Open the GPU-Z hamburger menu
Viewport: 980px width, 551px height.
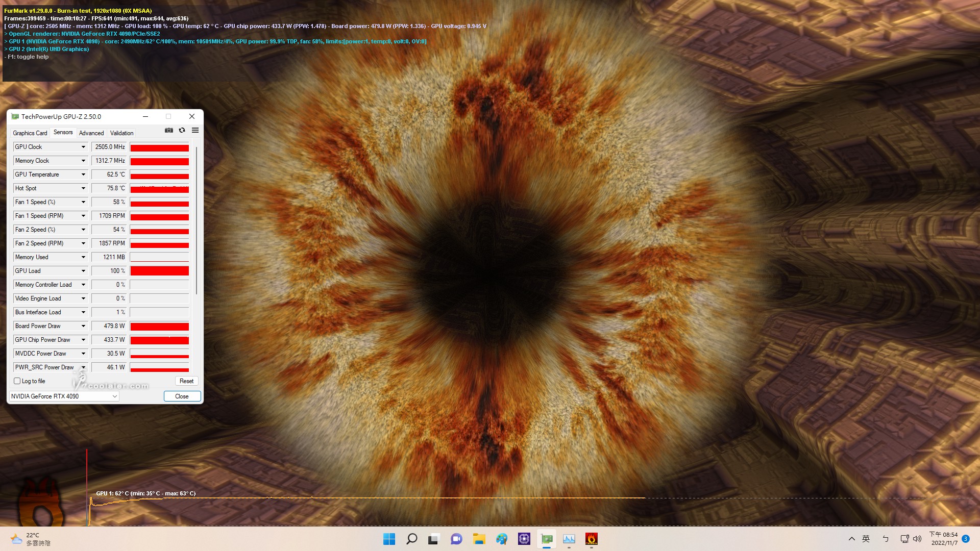tap(195, 131)
